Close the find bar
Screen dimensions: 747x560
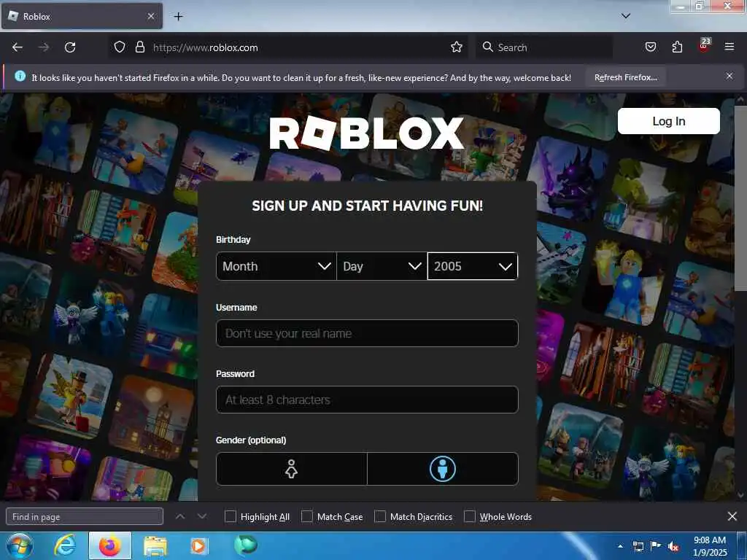(732, 516)
